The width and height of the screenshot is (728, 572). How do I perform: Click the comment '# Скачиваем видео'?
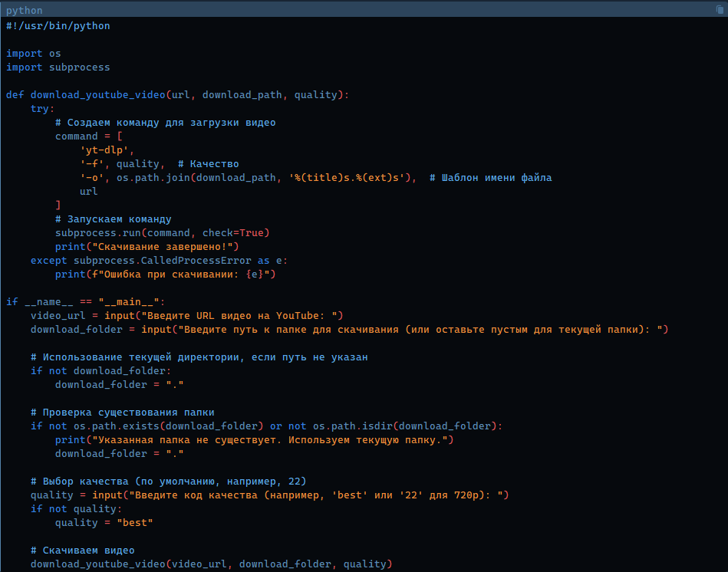83,551
